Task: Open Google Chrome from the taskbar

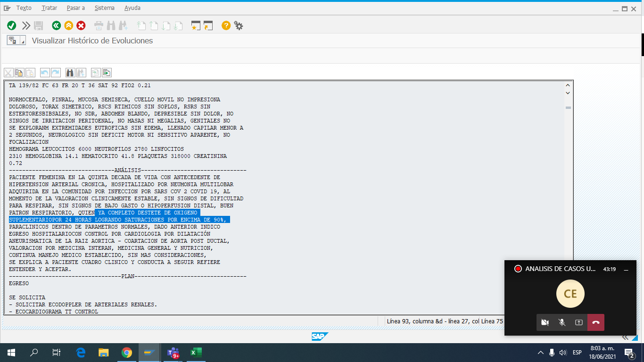Action: [x=126, y=352]
